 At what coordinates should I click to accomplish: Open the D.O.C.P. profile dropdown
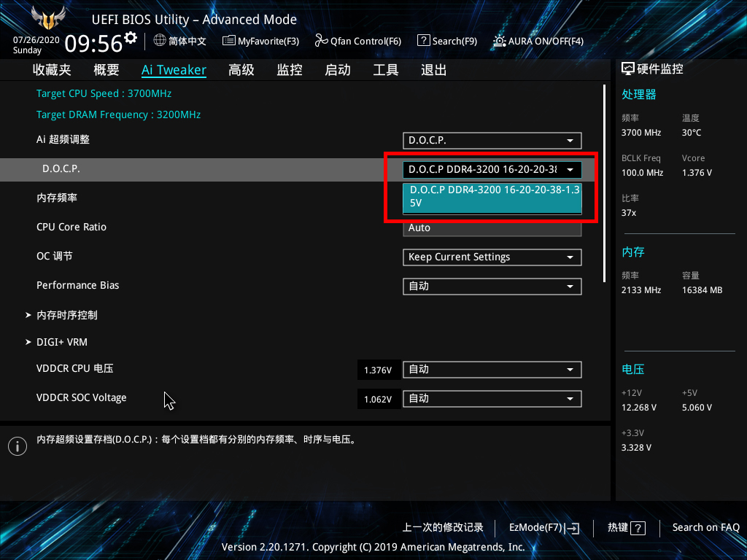(x=492, y=169)
